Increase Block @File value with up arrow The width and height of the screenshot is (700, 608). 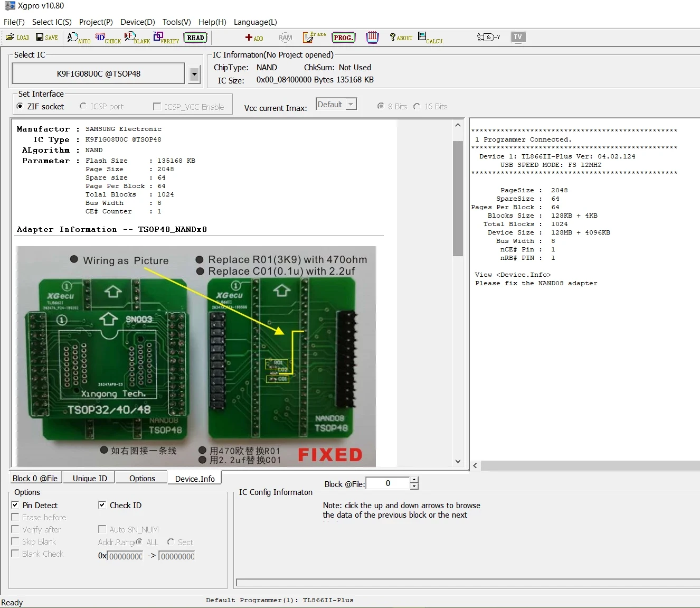pos(414,480)
